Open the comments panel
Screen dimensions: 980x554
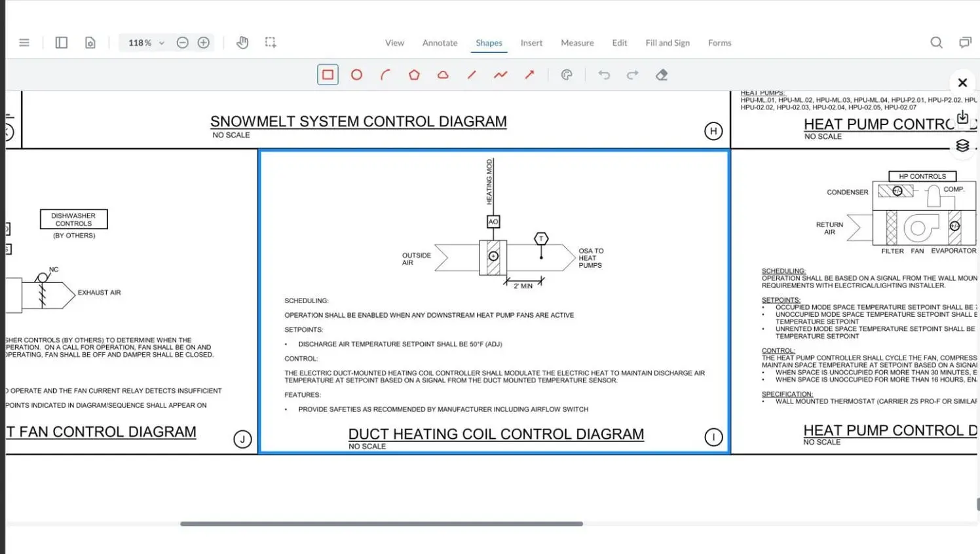966,43
